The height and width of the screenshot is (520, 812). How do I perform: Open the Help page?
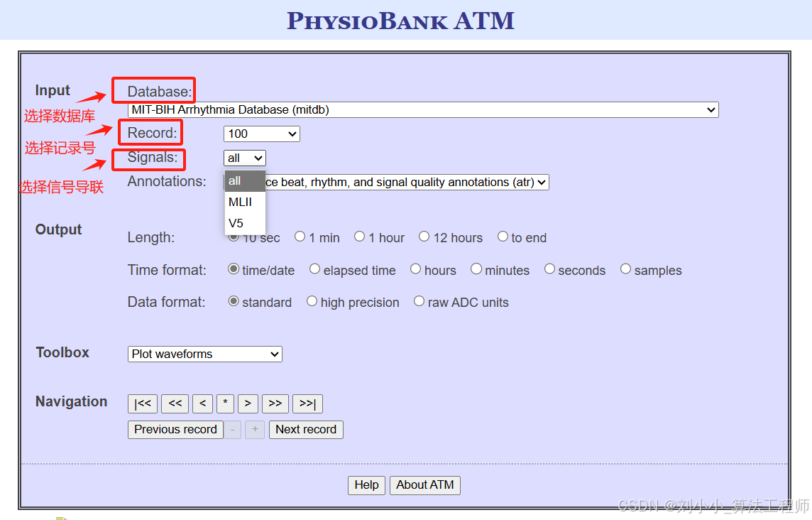(x=367, y=485)
